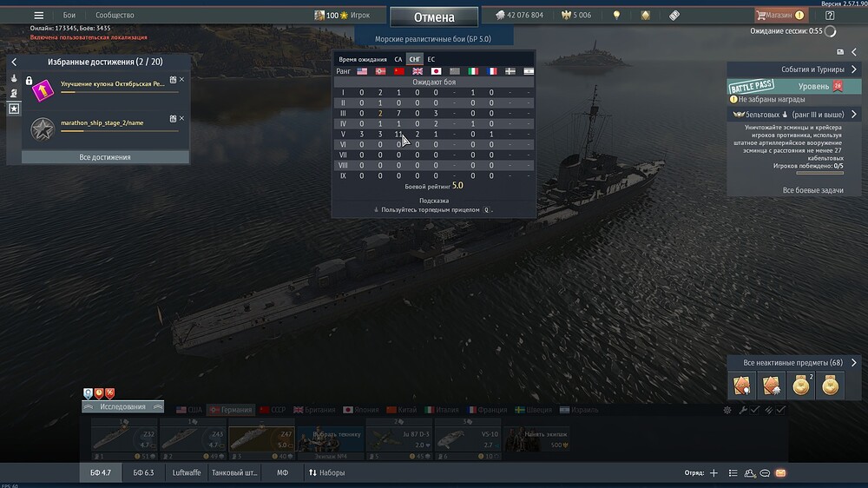Remove Улучшение купона achievement from favorites

tap(181, 80)
